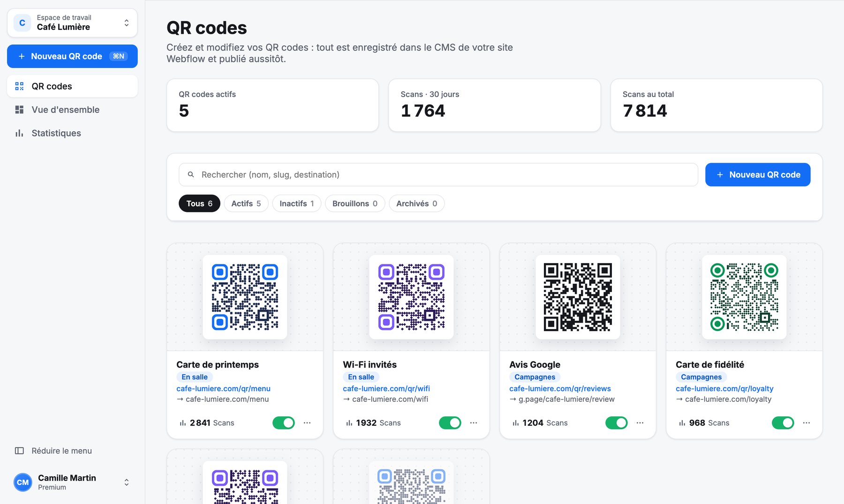
Task: Click the 1204 Scans chart icon
Action: coord(516,423)
